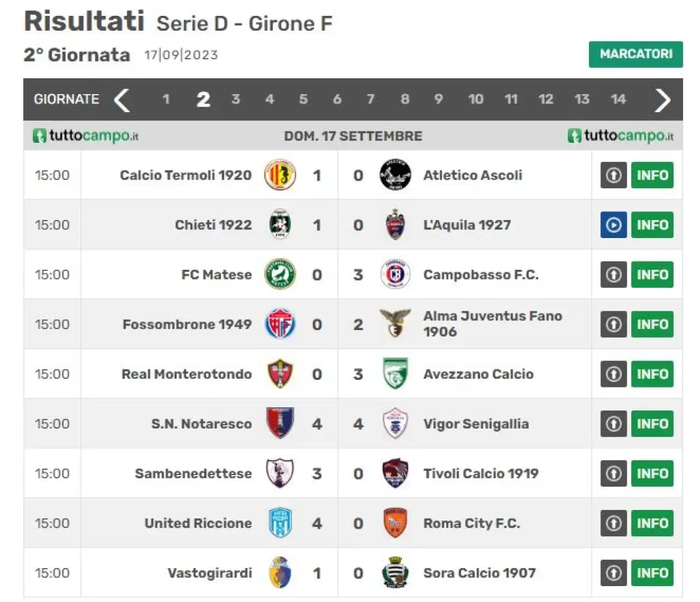Go to previous giornate with left chevron
Screen dimensions: 700x602
click(x=122, y=100)
